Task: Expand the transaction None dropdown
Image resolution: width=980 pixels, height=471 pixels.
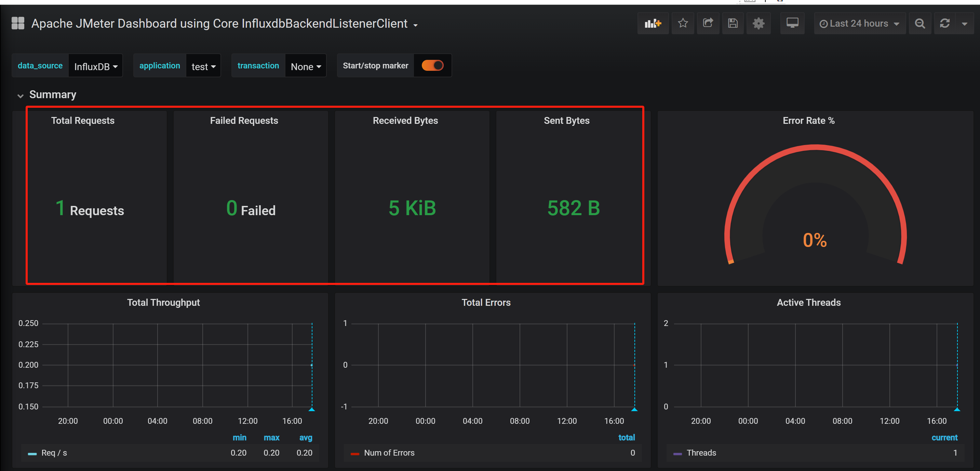Action: [306, 67]
